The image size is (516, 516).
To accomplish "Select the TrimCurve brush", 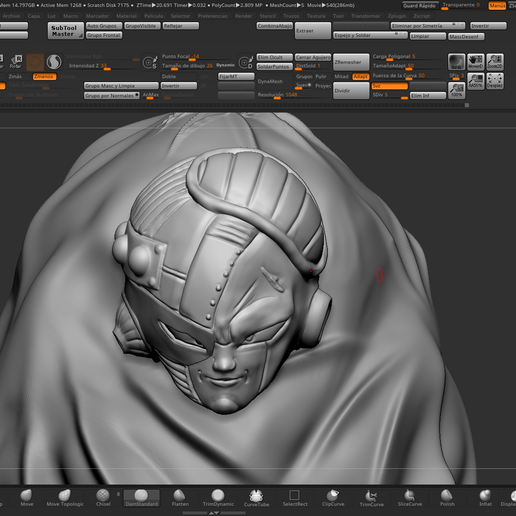I will click(x=371, y=498).
